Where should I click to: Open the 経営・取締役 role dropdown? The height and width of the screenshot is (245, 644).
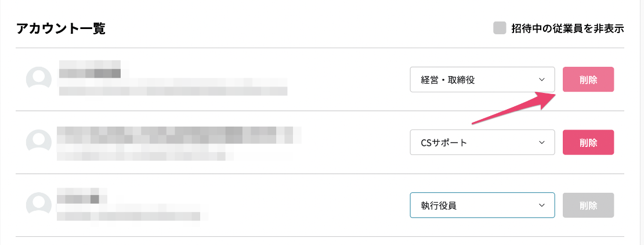pos(483,80)
